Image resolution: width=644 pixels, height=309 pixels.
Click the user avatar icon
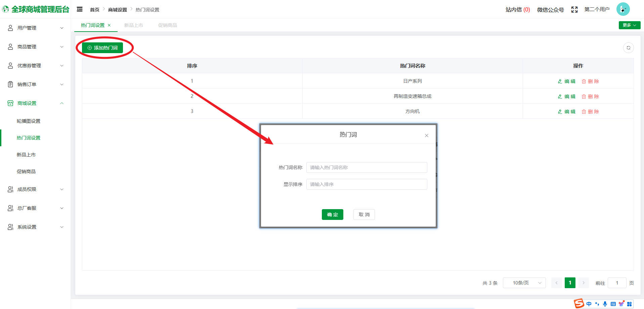(623, 9)
